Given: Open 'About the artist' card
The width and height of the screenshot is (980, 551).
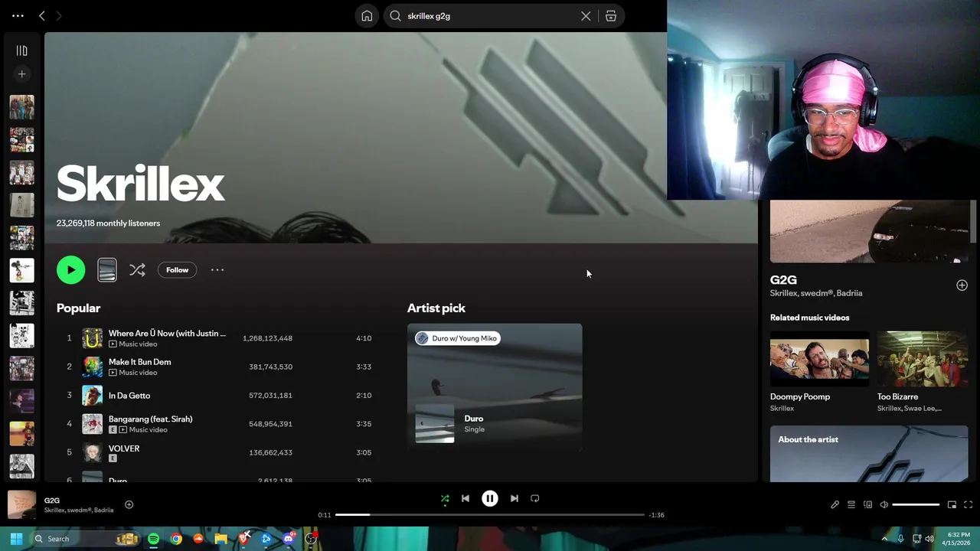Looking at the screenshot, I should click(869, 454).
